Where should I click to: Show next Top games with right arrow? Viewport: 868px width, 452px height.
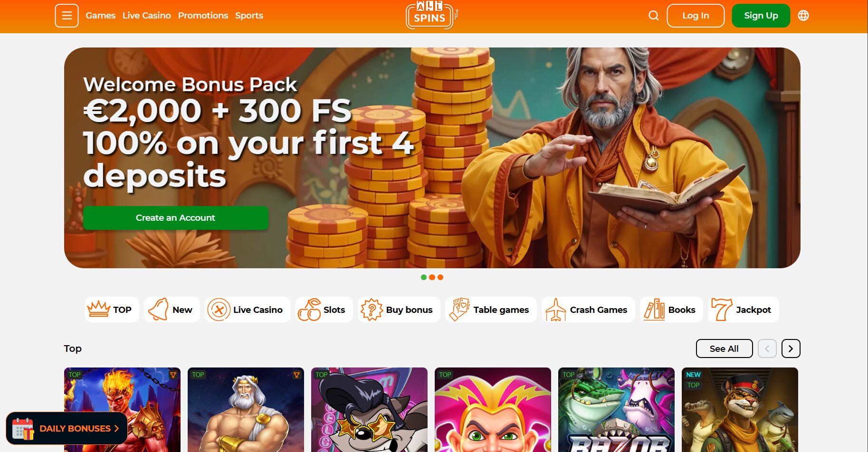pos(791,348)
